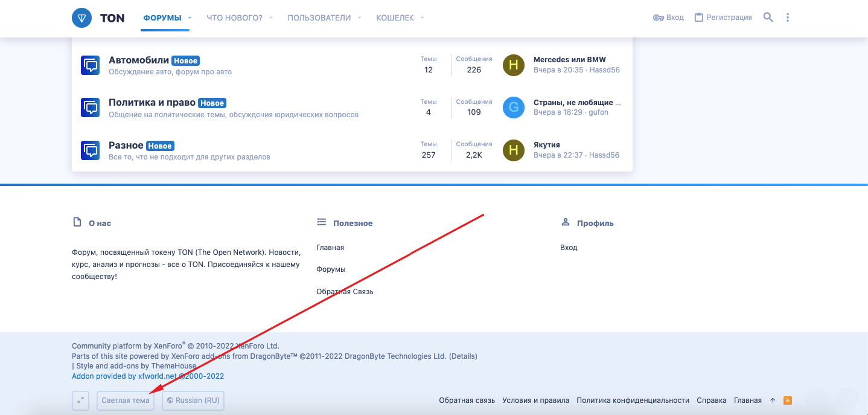Open the search magnifier icon

(x=768, y=18)
